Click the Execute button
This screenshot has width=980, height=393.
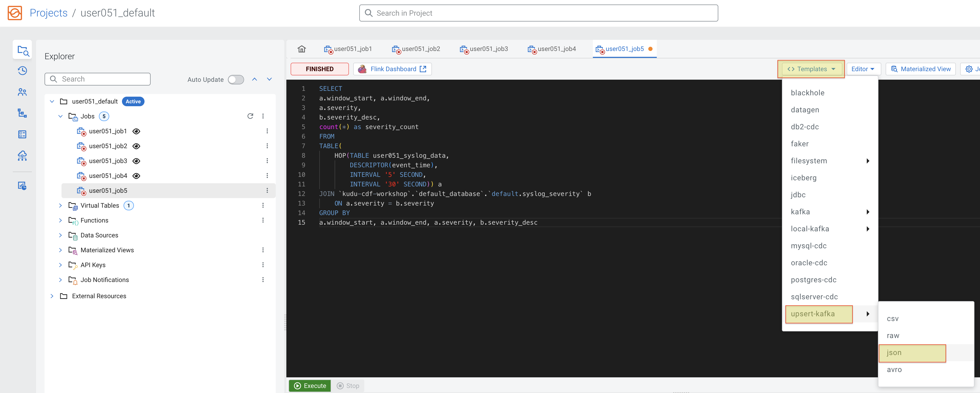[x=310, y=385]
